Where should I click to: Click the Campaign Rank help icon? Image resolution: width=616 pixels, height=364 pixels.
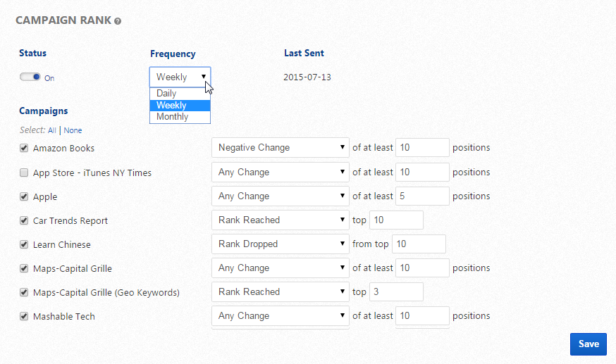pyautogui.click(x=118, y=21)
